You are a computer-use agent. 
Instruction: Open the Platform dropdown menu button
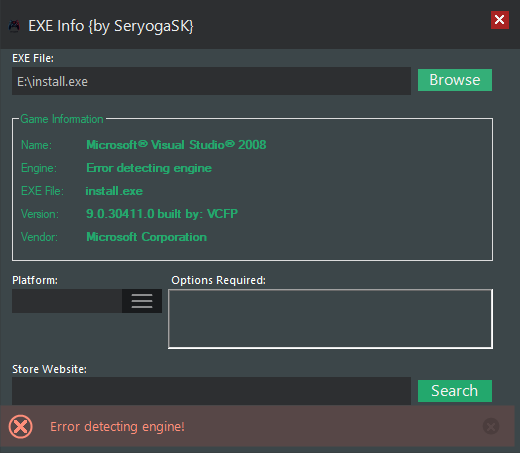point(142,301)
